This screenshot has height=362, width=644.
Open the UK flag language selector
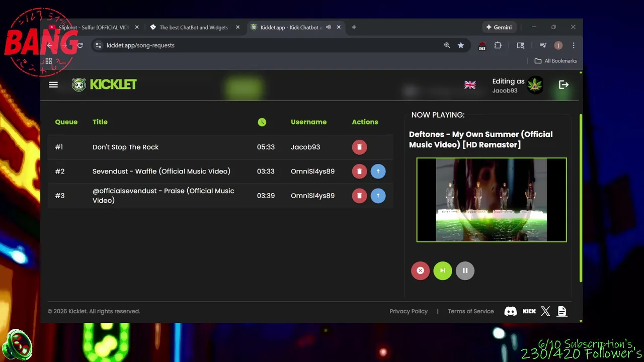(x=470, y=85)
